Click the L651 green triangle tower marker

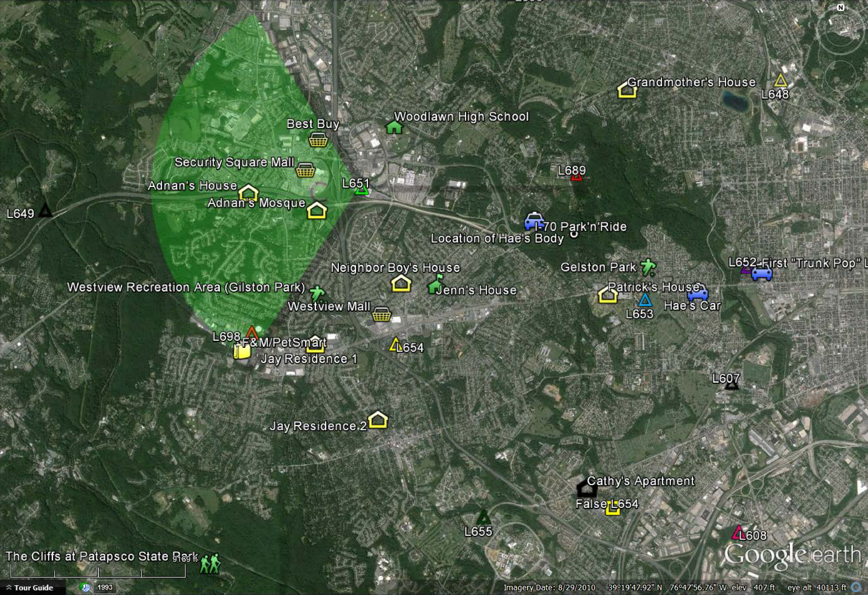click(362, 191)
